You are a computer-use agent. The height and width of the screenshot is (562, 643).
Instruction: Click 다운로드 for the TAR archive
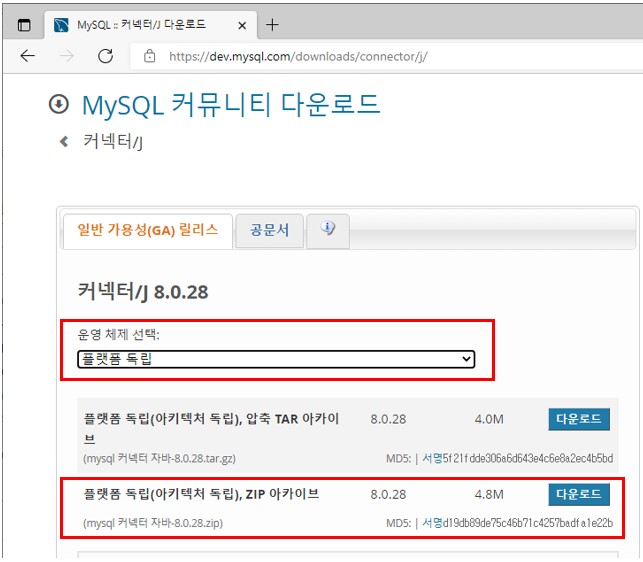579,419
